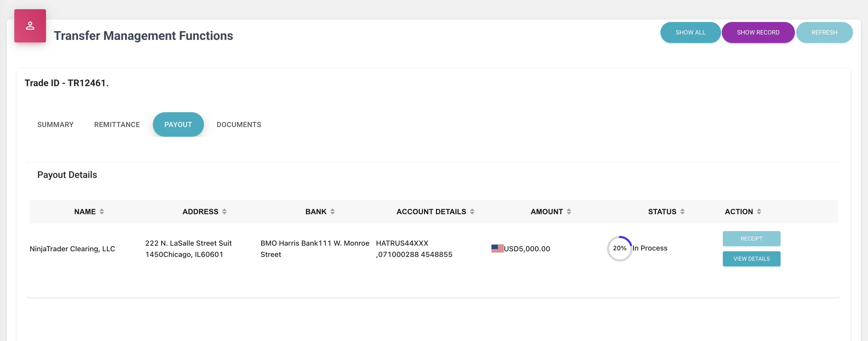This screenshot has width=868, height=341.
Task: Refresh the transfer list
Action: click(x=824, y=33)
